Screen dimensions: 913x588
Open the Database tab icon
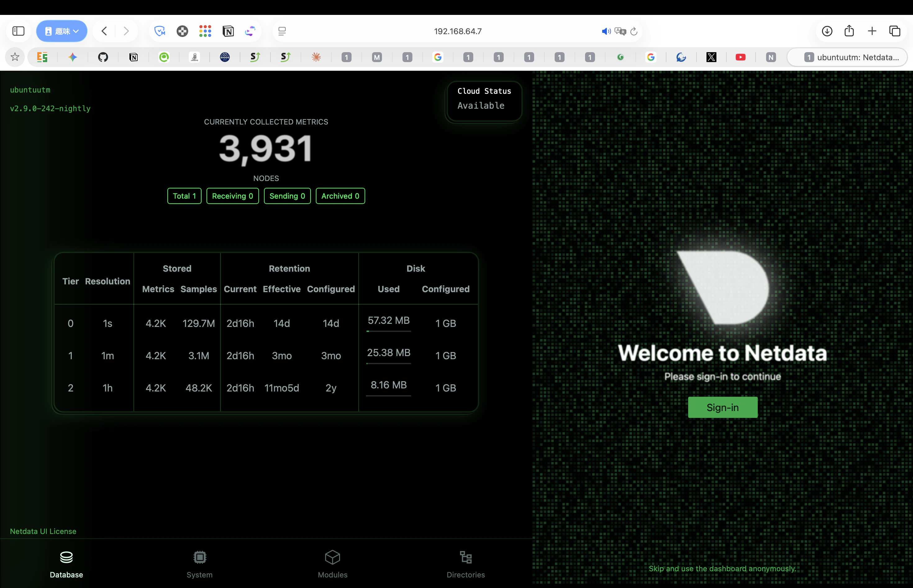[x=66, y=558]
